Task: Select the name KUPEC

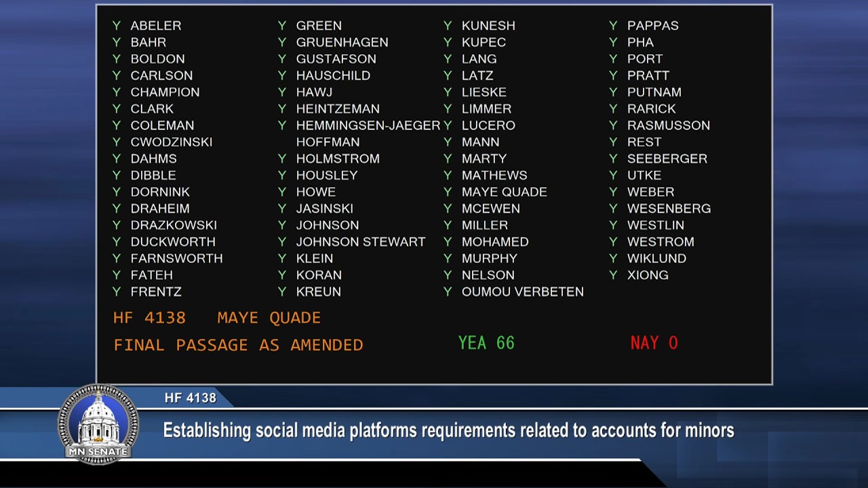Action: (484, 42)
